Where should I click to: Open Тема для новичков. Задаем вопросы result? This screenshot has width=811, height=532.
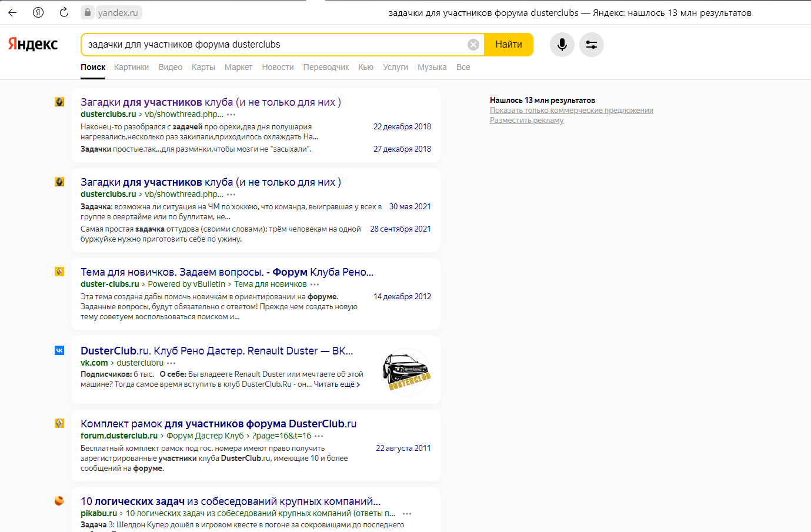click(x=227, y=272)
